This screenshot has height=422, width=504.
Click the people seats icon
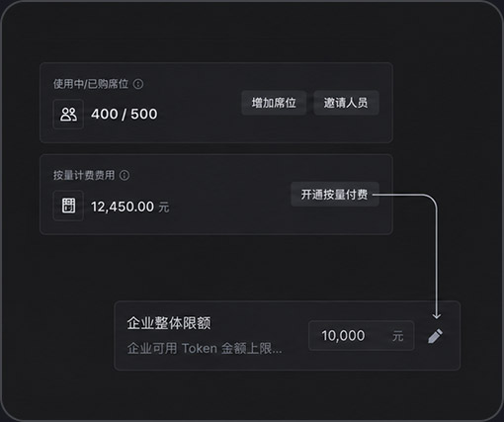tap(68, 114)
